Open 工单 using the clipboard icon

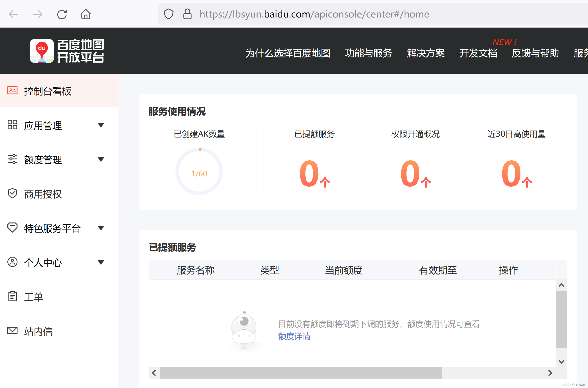pyautogui.click(x=12, y=296)
